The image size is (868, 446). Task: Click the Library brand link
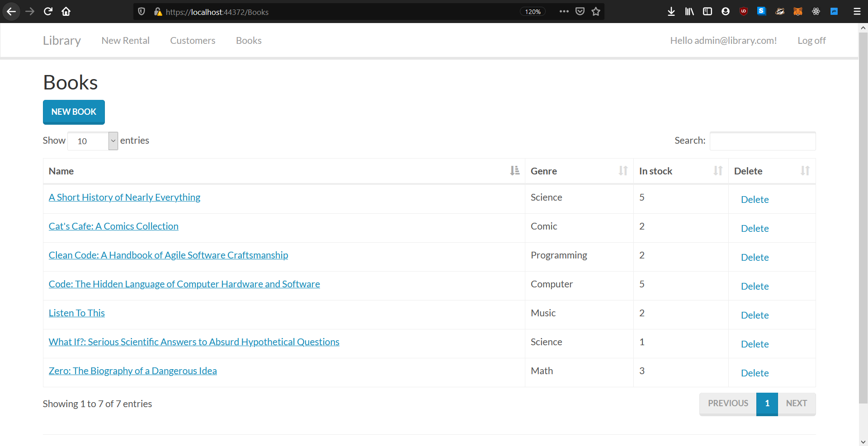[62, 41]
